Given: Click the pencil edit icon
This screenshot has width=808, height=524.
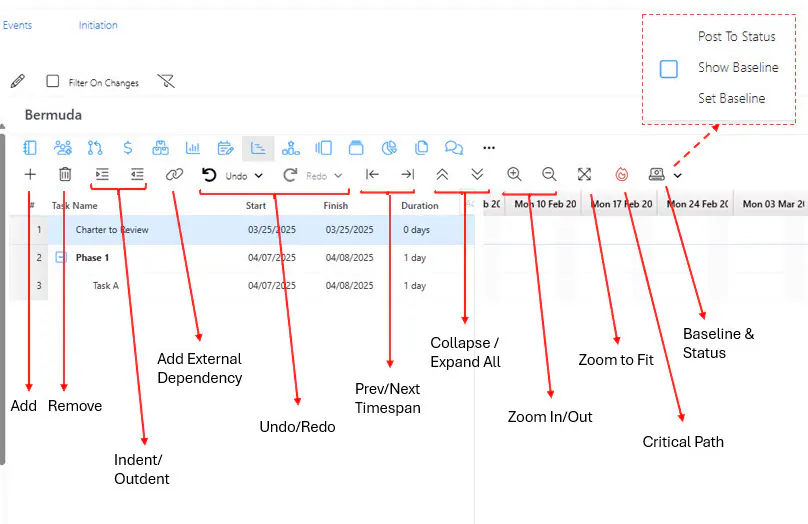Looking at the screenshot, I should 18,81.
